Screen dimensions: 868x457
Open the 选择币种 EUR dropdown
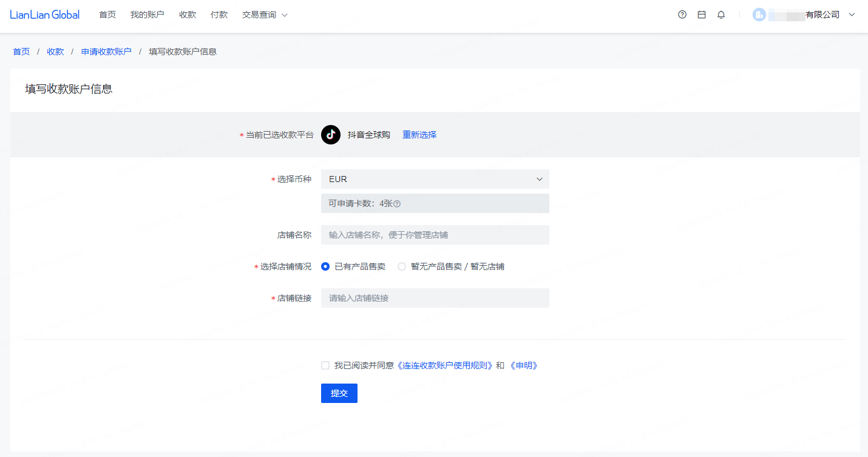click(x=435, y=179)
